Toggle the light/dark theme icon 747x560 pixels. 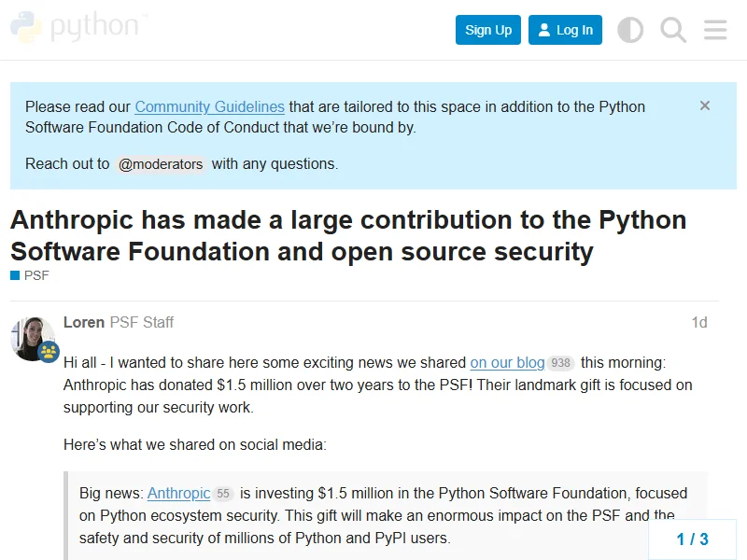(630, 30)
